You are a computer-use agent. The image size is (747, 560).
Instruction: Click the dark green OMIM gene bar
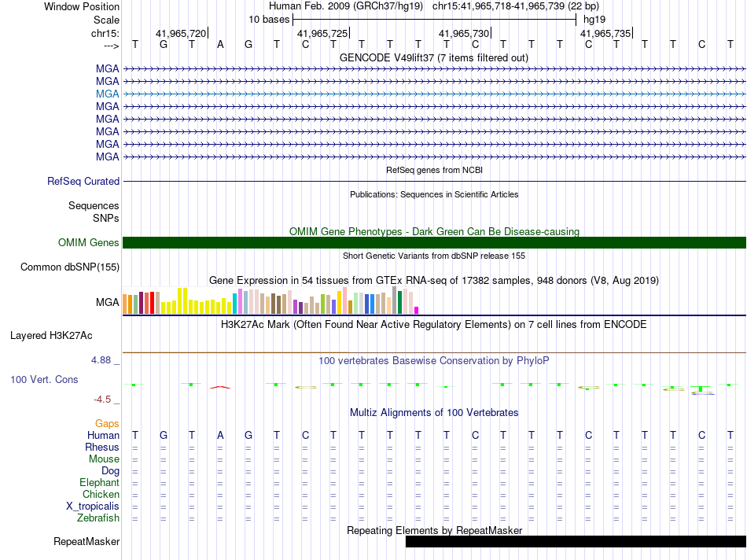pos(435,242)
